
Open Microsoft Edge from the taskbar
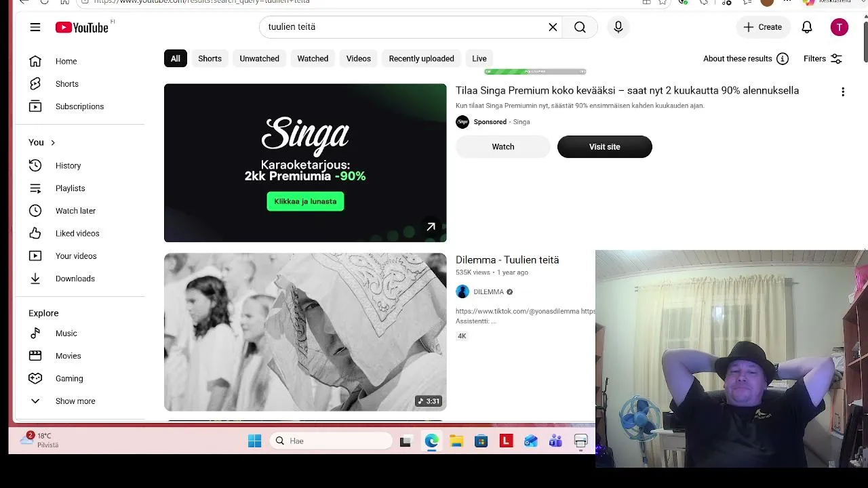pos(431,441)
